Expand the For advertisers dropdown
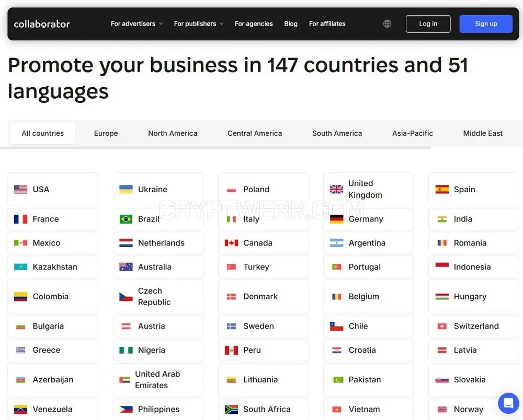Image resolution: width=523 pixels, height=420 pixels. click(137, 24)
